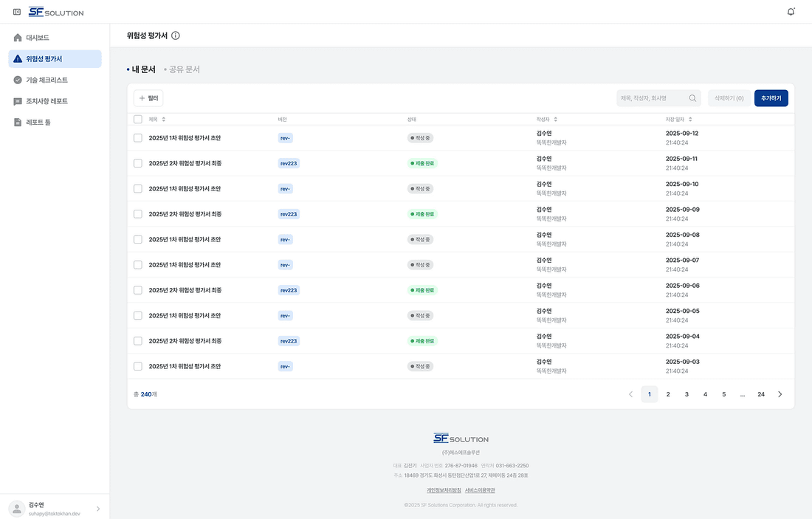The height and width of the screenshot is (519, 812).
Task: Click the 추가하기 button
Action: [771, 98]
